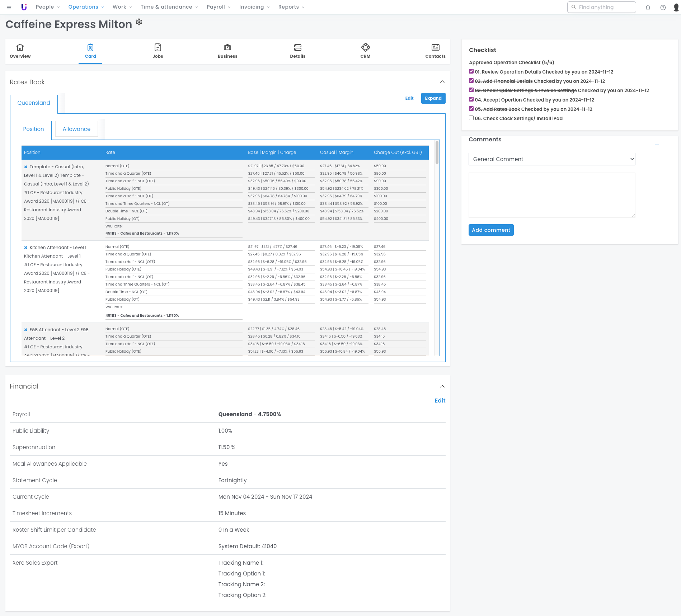Open the user profile avatar
Screen dimensions: 681x616
pyautogui.click(x=676, y=8)
